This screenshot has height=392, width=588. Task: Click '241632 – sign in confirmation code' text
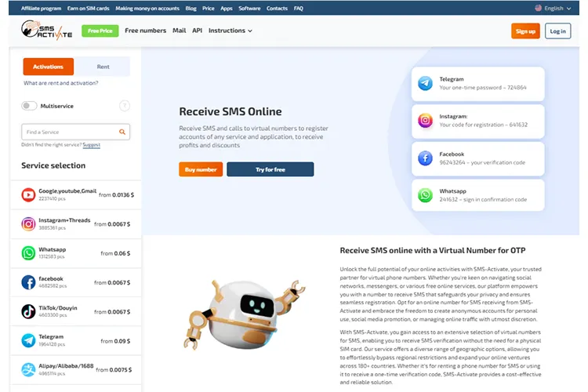coord(483,200)
